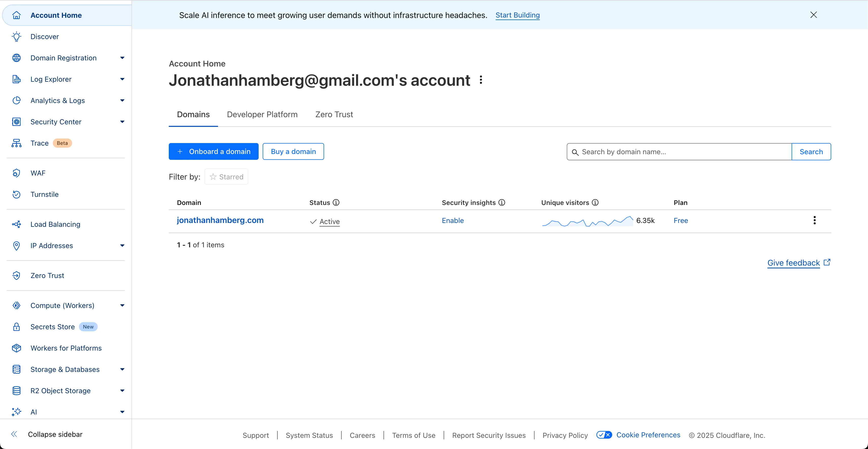
Task: Dismiss the AI inference banner
Action: coord(813,15)
